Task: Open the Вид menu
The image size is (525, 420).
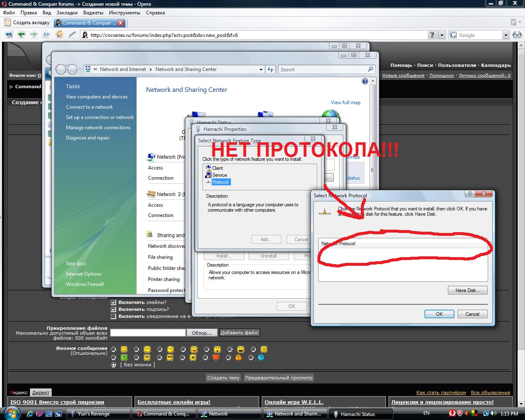Action: click(47, 12)
